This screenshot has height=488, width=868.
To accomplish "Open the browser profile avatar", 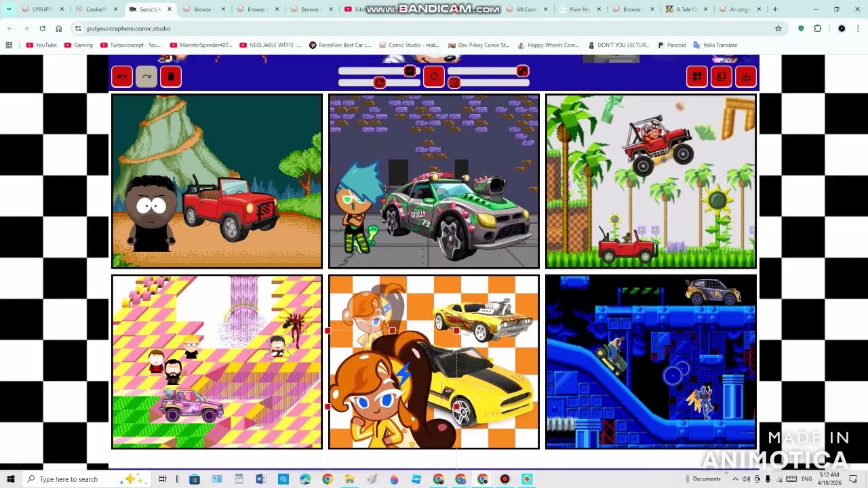I will click(842, 28).
